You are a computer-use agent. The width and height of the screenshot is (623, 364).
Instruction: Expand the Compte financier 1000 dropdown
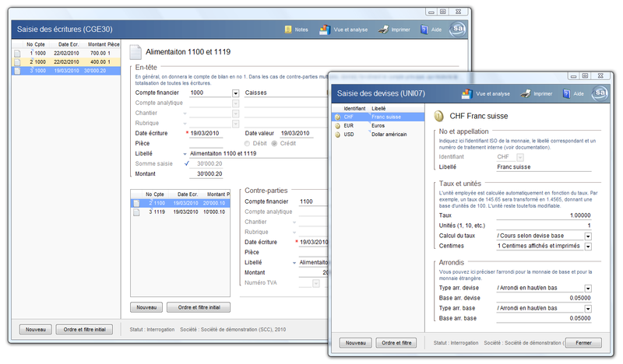235,93
